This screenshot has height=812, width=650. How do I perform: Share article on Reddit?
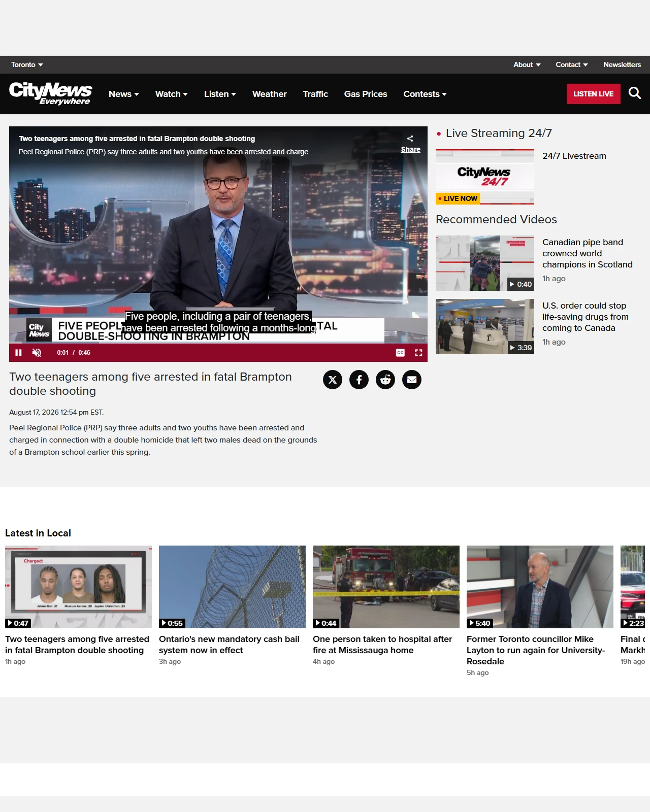(385, 380)
